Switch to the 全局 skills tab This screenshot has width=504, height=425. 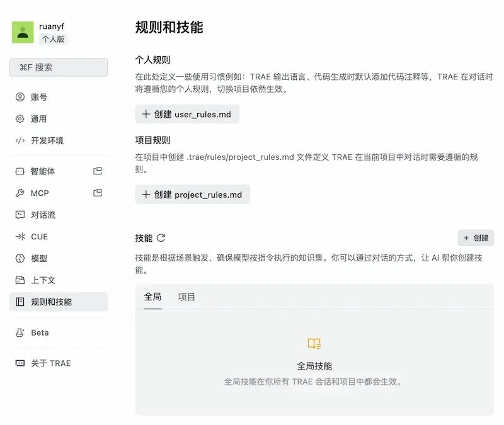[x=152, y=297]
